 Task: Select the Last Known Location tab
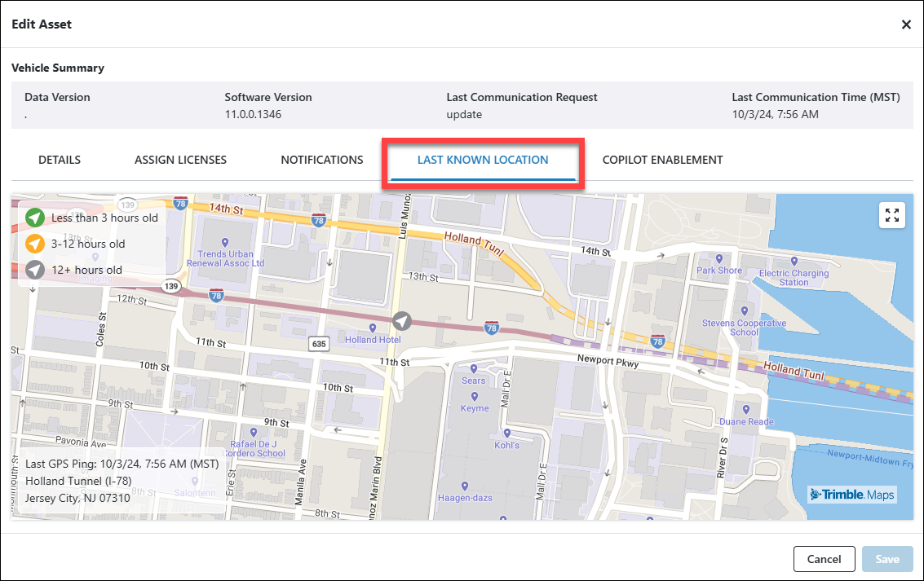point(483,160)
